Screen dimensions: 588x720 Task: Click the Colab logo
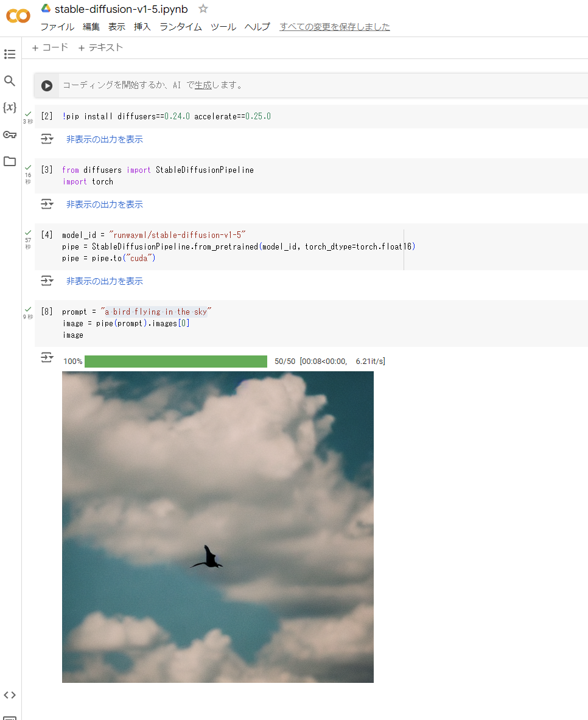(18, 16)
